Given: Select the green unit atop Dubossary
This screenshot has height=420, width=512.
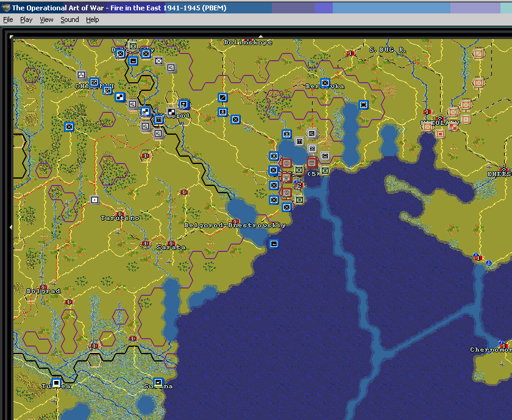Looking at the screenshot, I should pyautogui.click(x=133, y=46).
